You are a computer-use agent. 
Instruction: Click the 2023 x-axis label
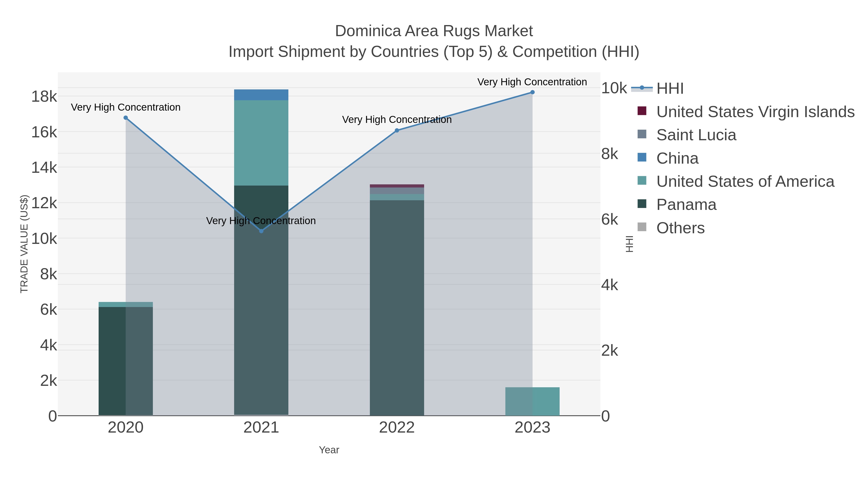[532, 428]
